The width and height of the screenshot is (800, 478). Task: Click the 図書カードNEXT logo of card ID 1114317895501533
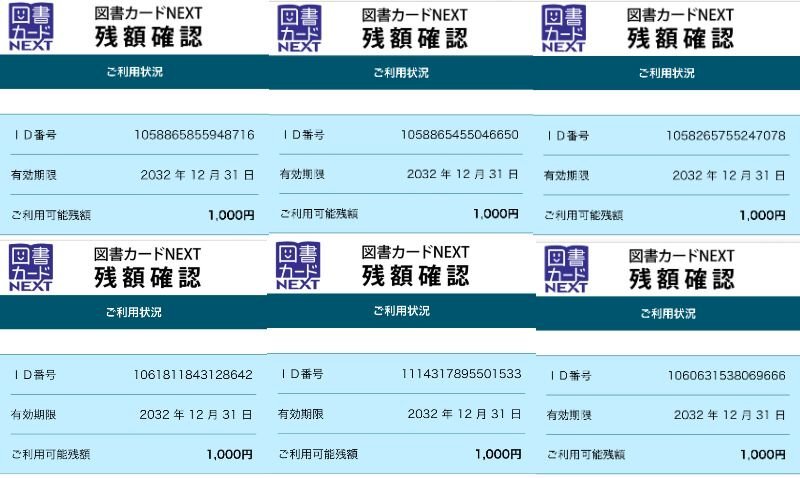point(298,266)
